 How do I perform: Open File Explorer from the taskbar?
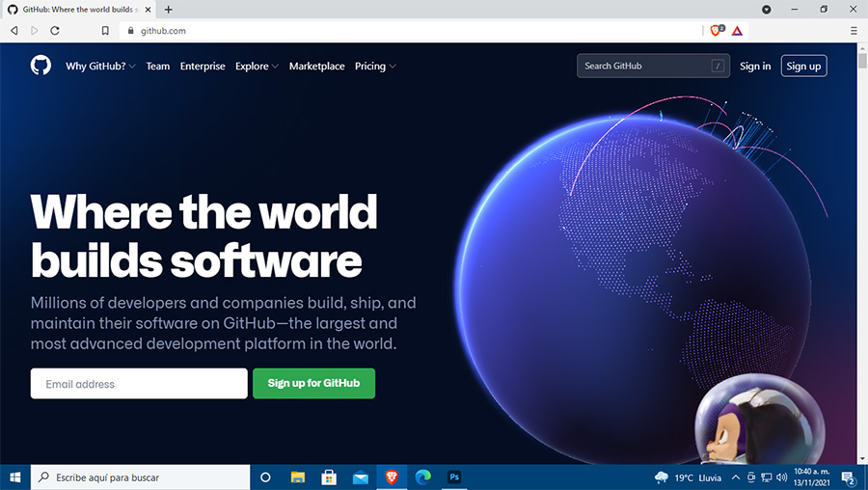tap(298, 477)
